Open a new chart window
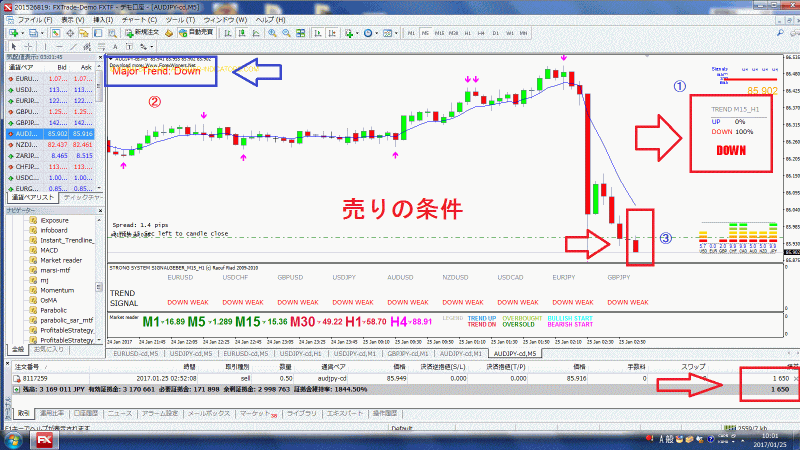 pyautogui.click(x=14, y=33)
